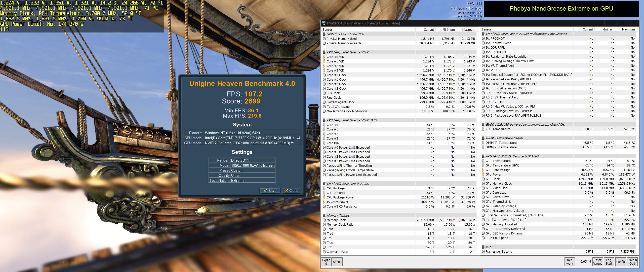Click the clock icon beside Ring Clock
The image size is (644, 272).
point(324,98)
